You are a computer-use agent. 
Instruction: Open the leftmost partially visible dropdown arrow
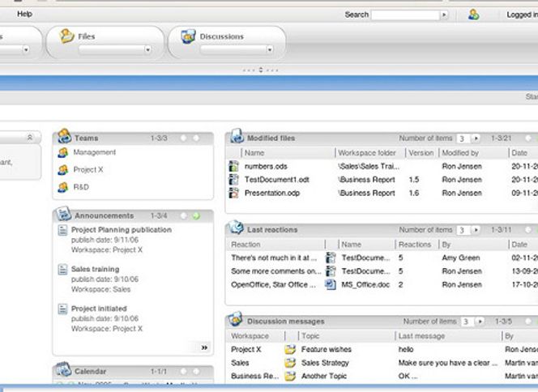[x=26, y=50]
